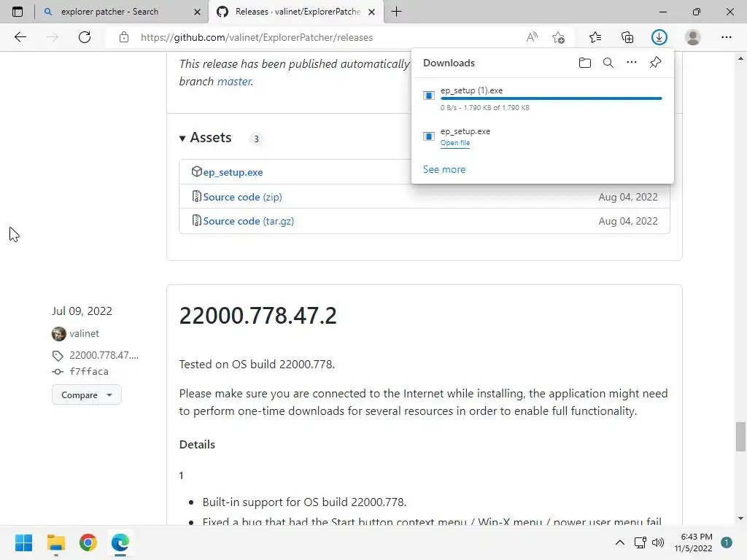747x560 pixels.
Task: Open file for the ep_setup.exe download
Action: pos(455,143)
